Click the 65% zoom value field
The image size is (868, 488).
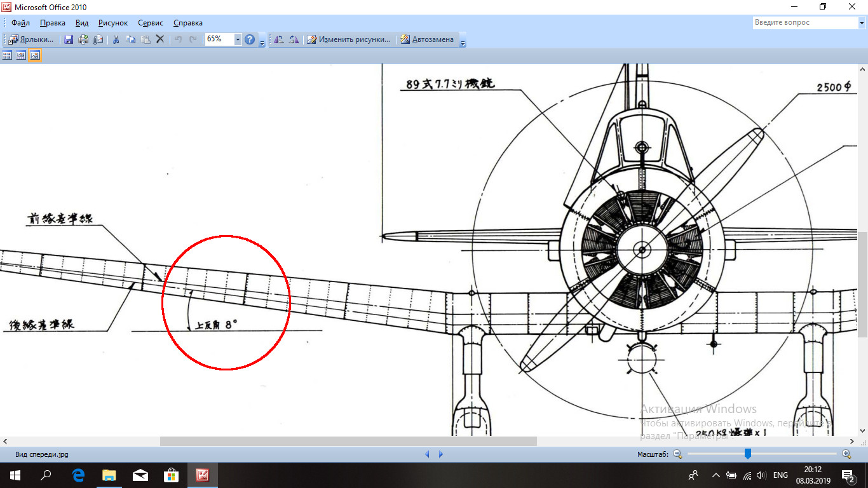coord(219,39)
